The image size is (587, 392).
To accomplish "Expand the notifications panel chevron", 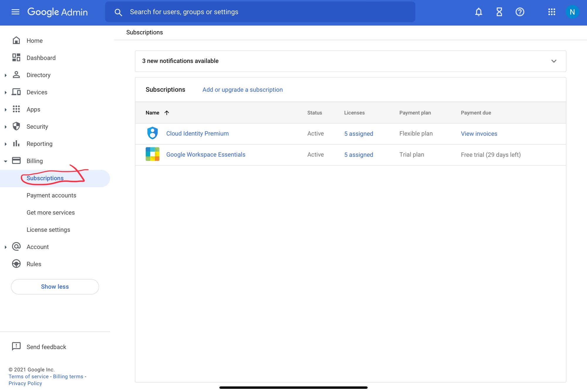I will point(554,61).
